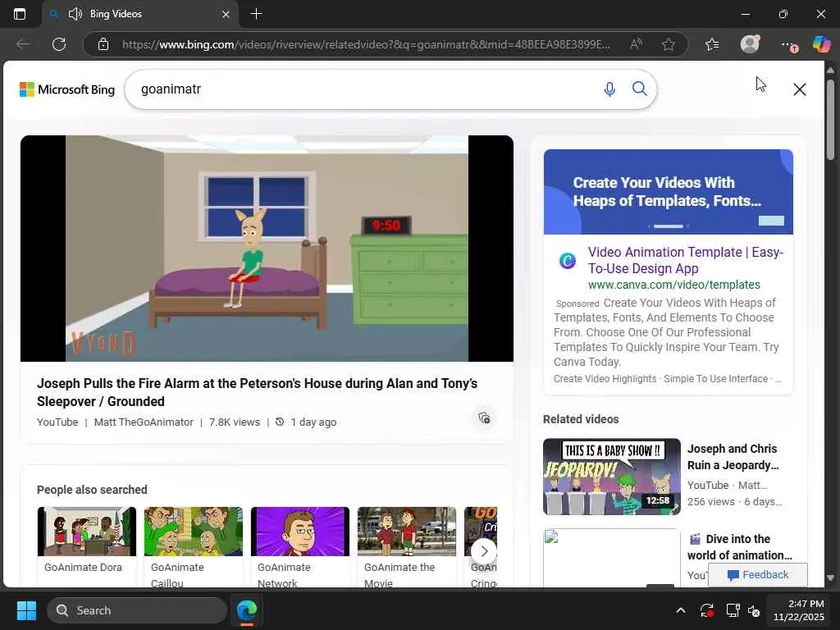
Task: Open Dive into the world of animation video
Action: 739,547
